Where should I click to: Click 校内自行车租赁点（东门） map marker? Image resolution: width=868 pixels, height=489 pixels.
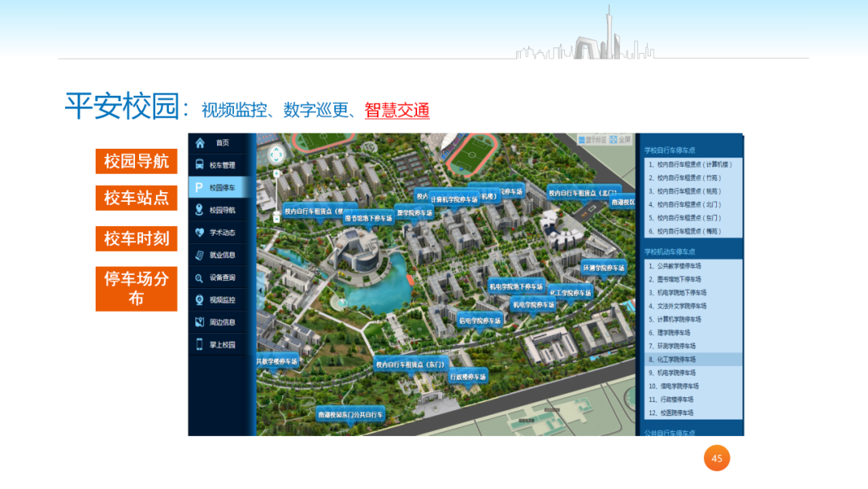[x=410, y=364]
